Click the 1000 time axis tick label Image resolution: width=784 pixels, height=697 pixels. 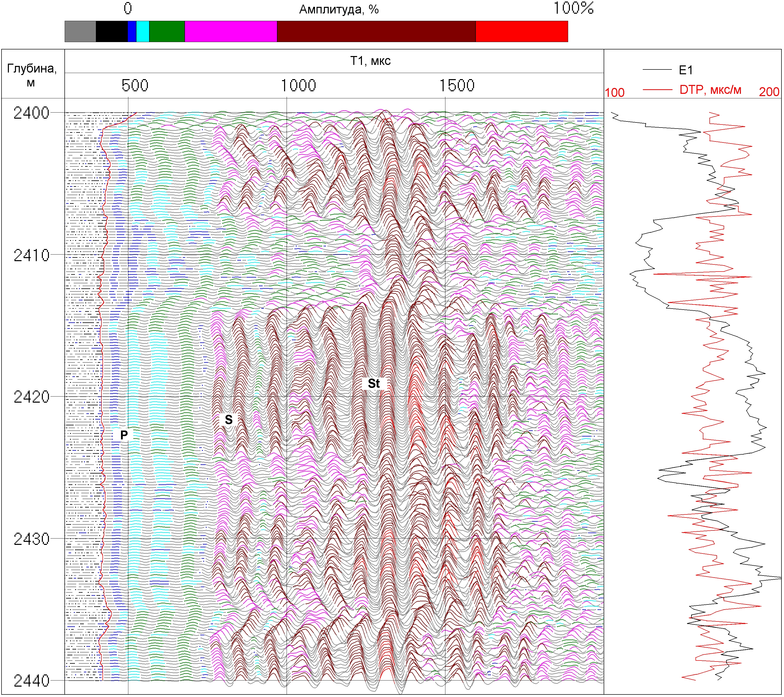coord(299,85)
